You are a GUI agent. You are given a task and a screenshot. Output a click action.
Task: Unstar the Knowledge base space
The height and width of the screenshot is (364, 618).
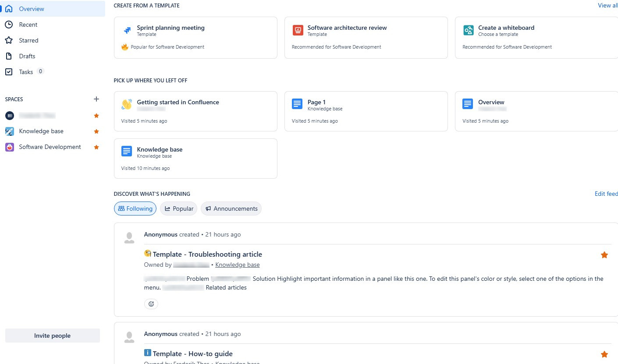click(x=96, y=131)
